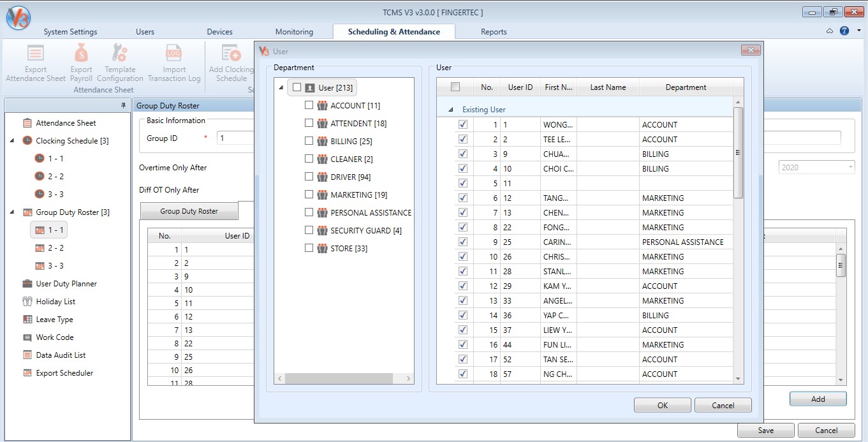The width and height of the screenshot is (868, 442).
Task: Sort by the User ID column header
Action: [x=520, y=87]
